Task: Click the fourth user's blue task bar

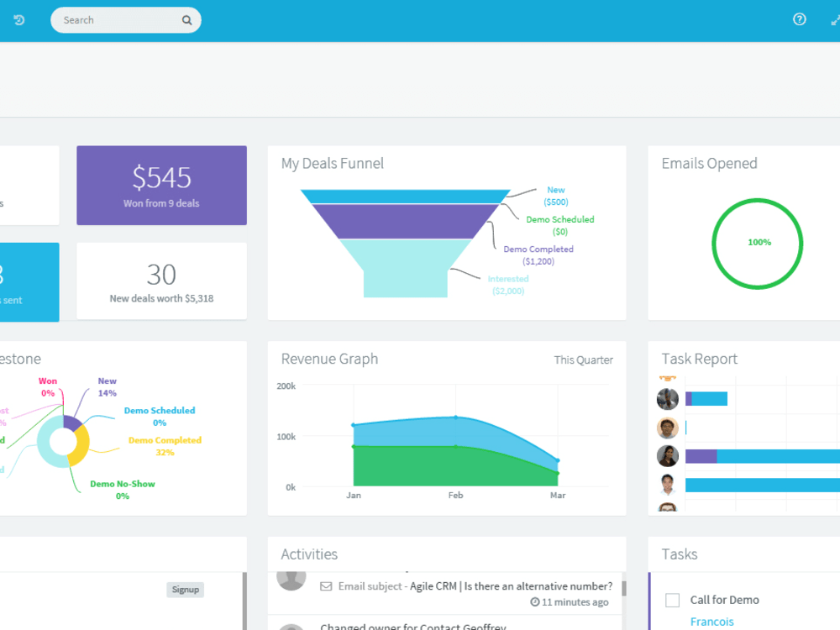Action: (763, 485)
